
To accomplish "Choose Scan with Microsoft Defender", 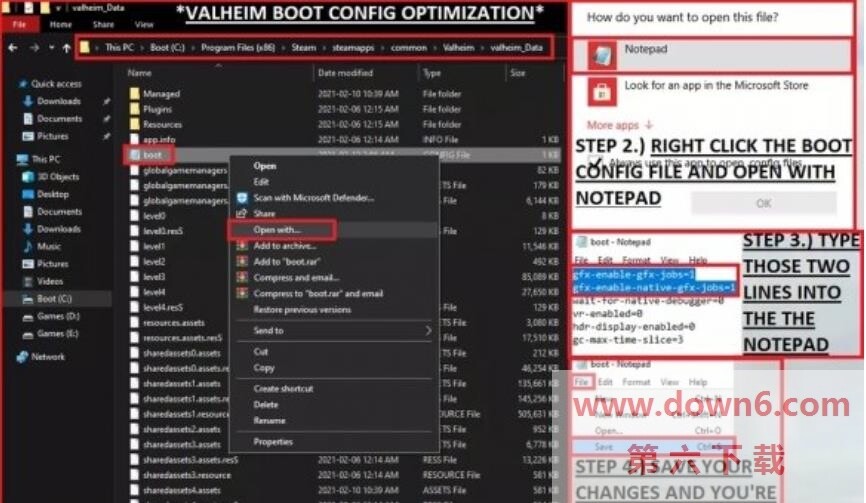I will coord(313,198).
